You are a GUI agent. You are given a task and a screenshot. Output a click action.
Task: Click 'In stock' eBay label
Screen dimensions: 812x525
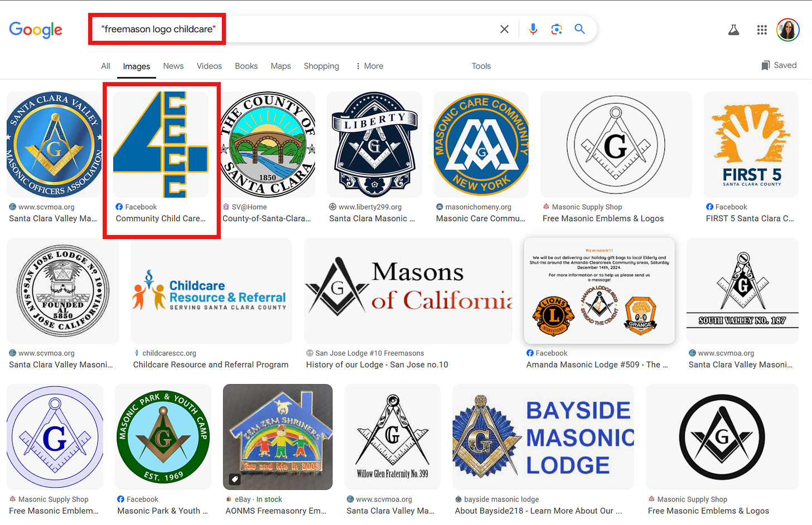pos(269,499)
